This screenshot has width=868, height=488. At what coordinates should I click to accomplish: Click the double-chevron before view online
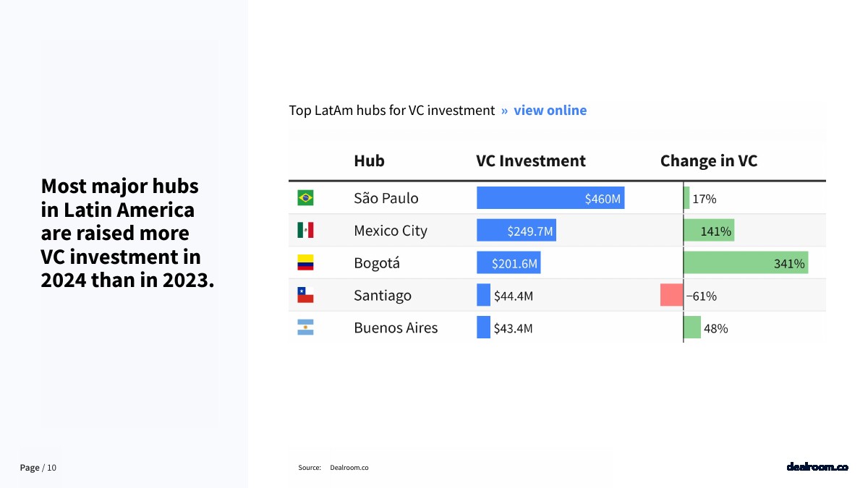click(504, 111)
